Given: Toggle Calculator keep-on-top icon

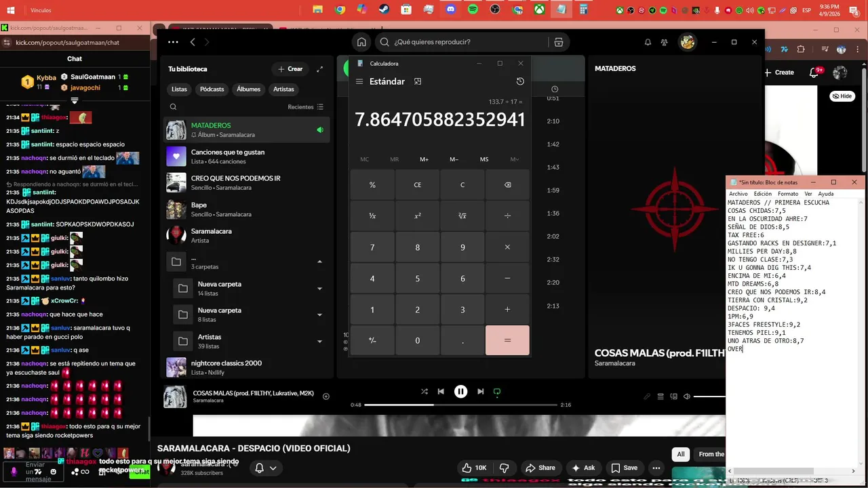Looking at the screenshot, I should coord(418,81).
